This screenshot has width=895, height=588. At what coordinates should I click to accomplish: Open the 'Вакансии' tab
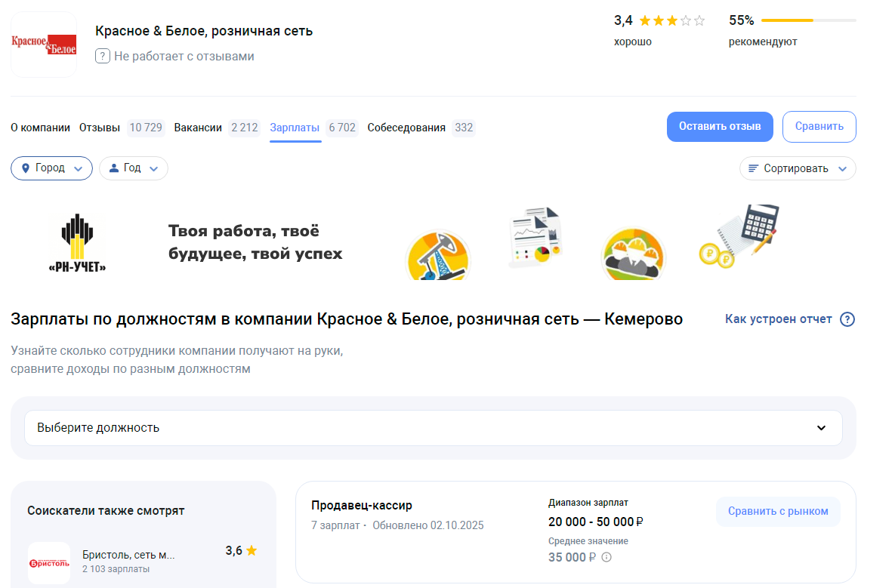click(x=197, y=128)
